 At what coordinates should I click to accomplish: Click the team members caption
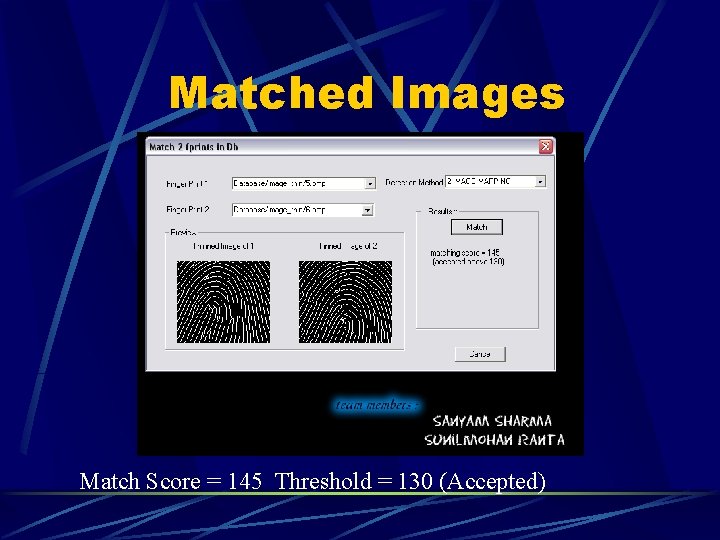377,405
